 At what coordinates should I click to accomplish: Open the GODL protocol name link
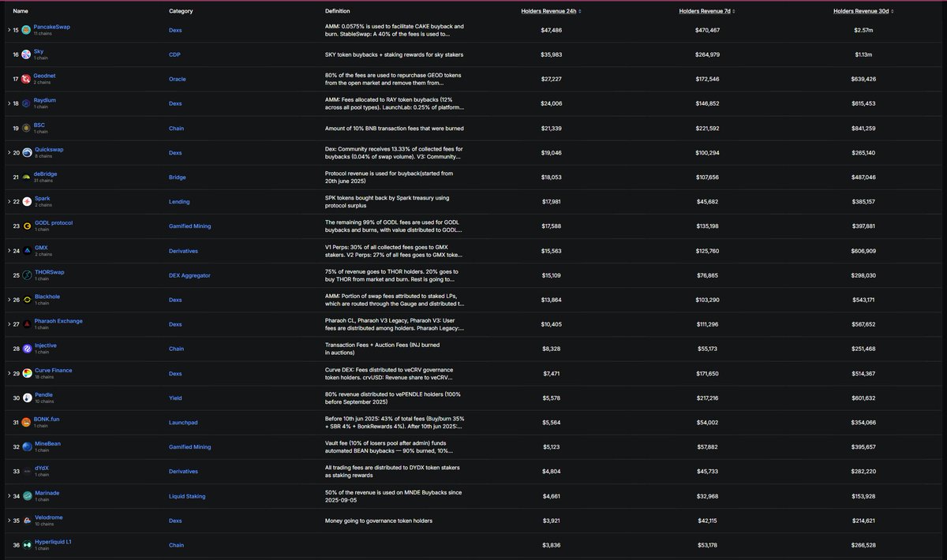coord(54,222)
